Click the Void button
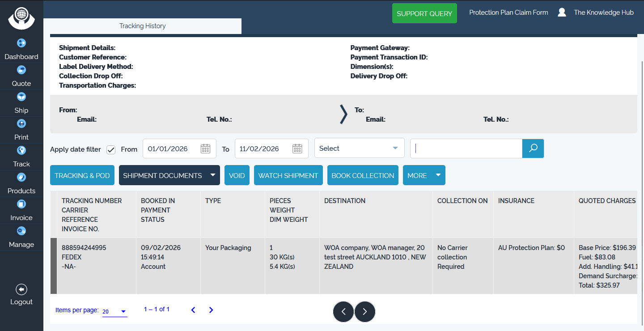This screenshot has height=331, width=644. pos(237,175)
